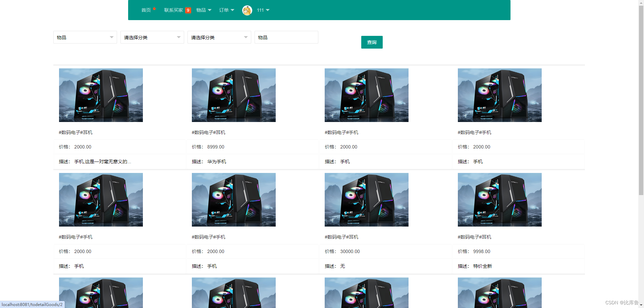
Task: Open the 111 user account menu
Action: (x=263, y=10)
